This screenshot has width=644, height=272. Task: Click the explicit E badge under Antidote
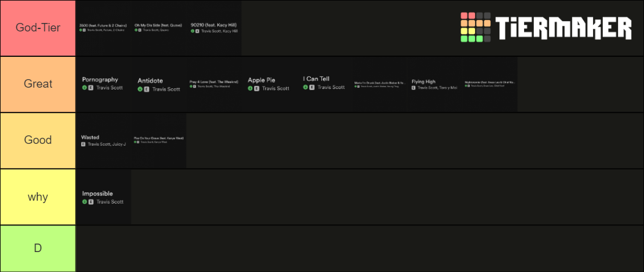pyautogui.click(x=146, y=89)
